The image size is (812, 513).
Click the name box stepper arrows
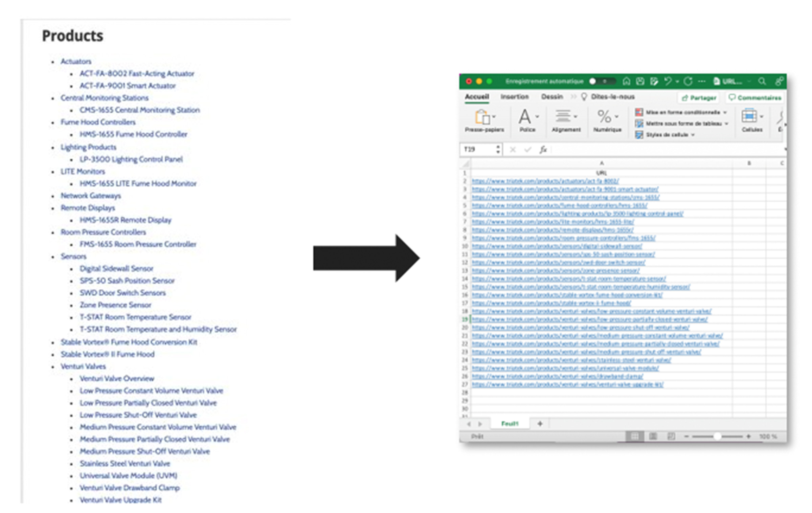[x=498, y=149]
